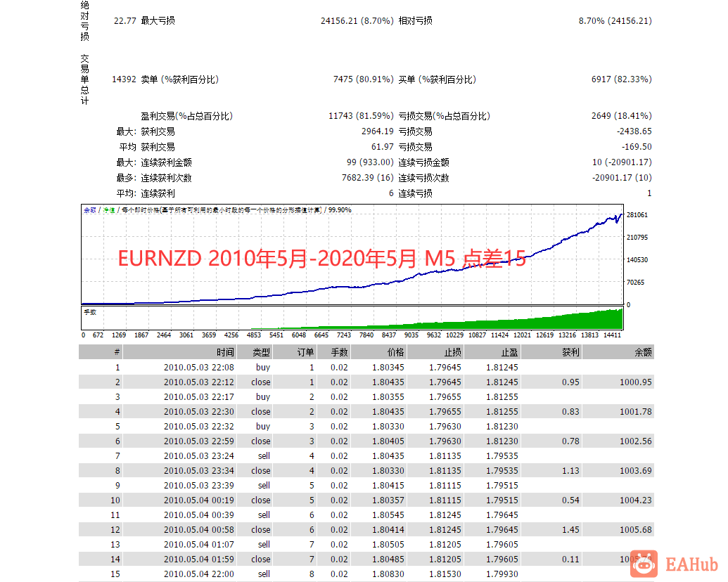Select the price 1.80357 in row 10
This screenshot has height=582, width=728.
coord(388,500)
